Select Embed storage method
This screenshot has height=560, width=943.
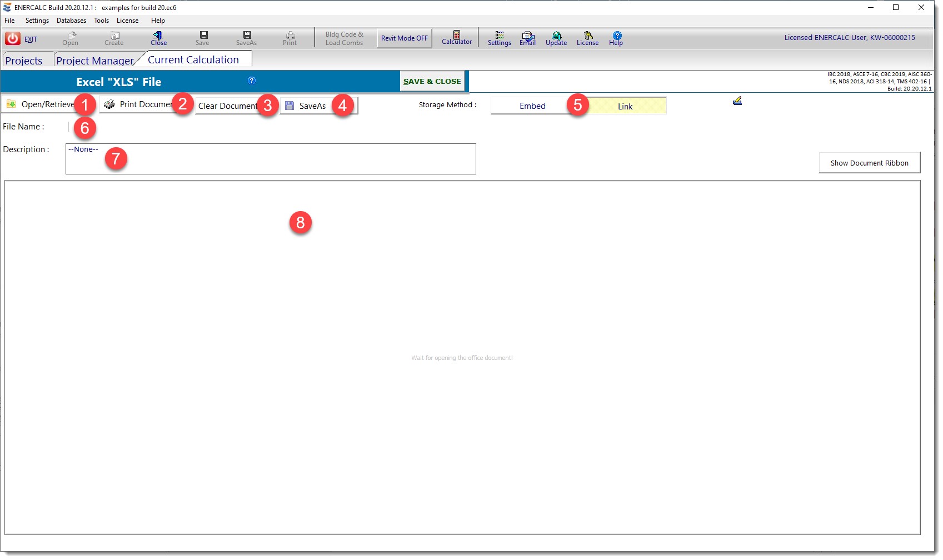click(532, 106)
